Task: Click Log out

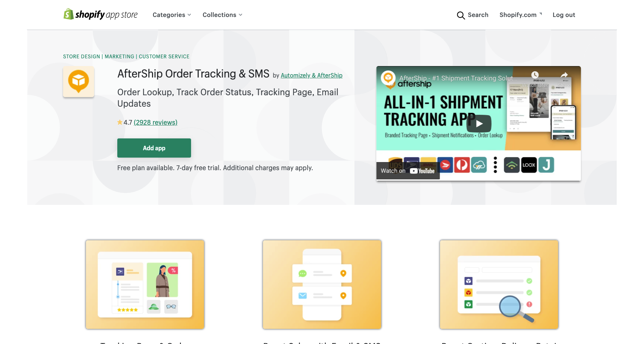Action: pos(564,15)
